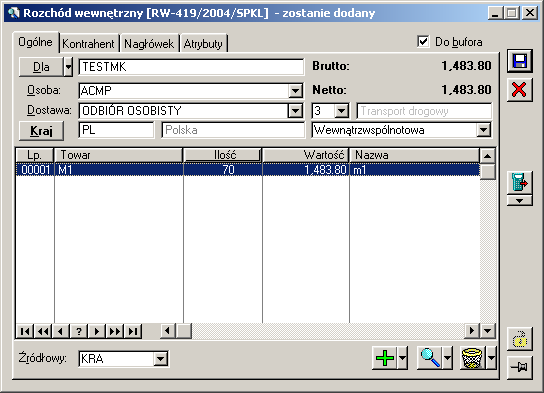
Task: Click the question mark locator button
Action: (79, 331)
